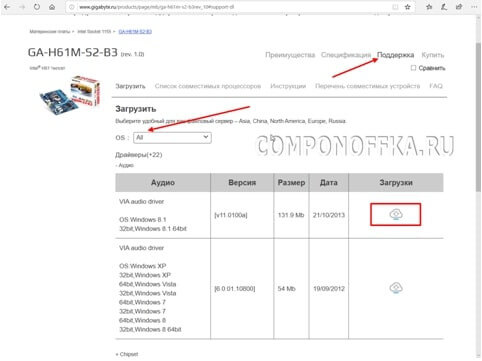Screen dimensions: 482x361
Task: Open Список совместимых процессоров sub-tab
Action: click(208, 86)
